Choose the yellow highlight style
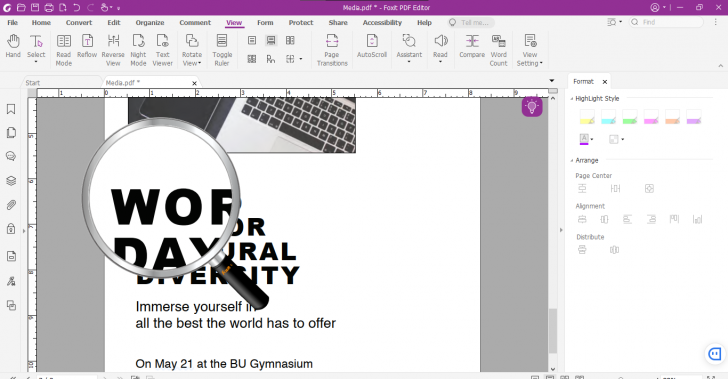The image size is (728, 379). pyautogui.click(x=587, y=117)
